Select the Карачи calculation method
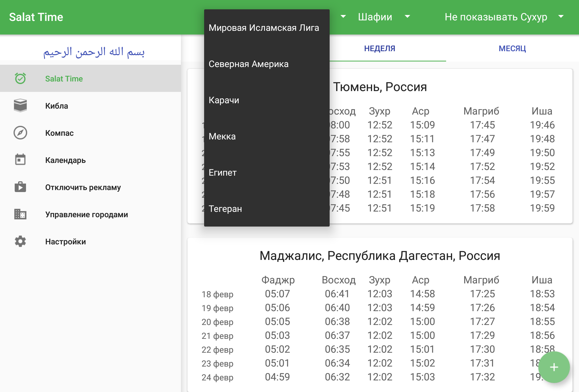 click(224, 100)
